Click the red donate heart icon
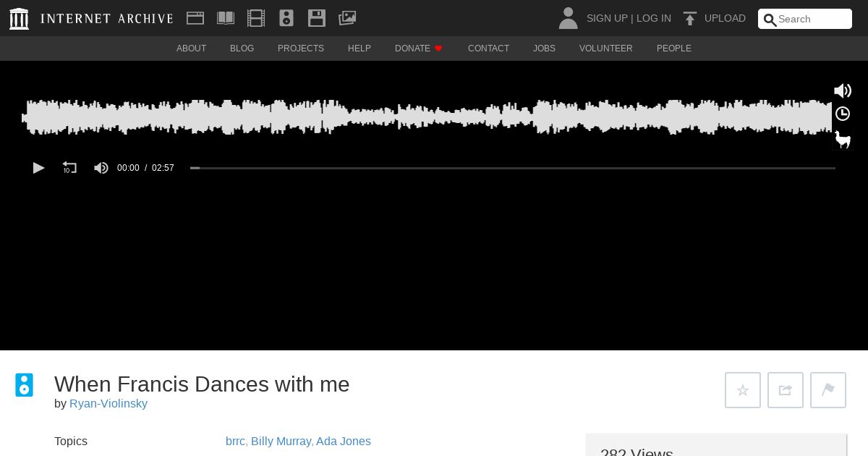Image resolution: width=868 pixels, height=456 pixels. (438, 48)
